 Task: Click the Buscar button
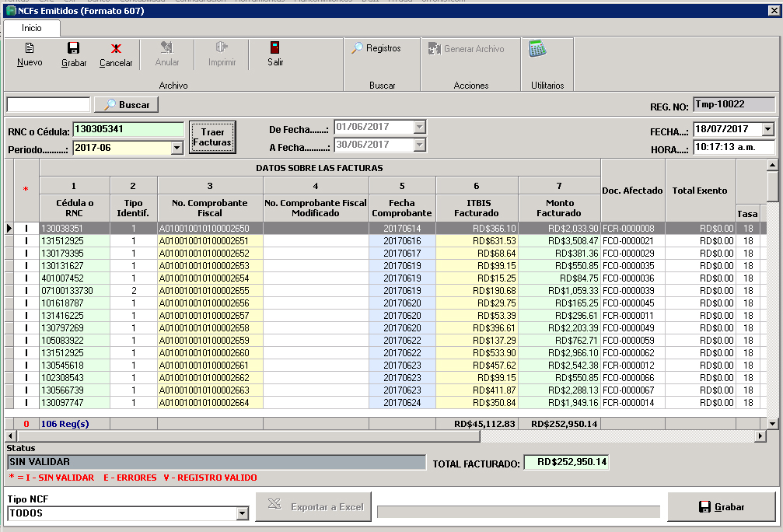128,104
